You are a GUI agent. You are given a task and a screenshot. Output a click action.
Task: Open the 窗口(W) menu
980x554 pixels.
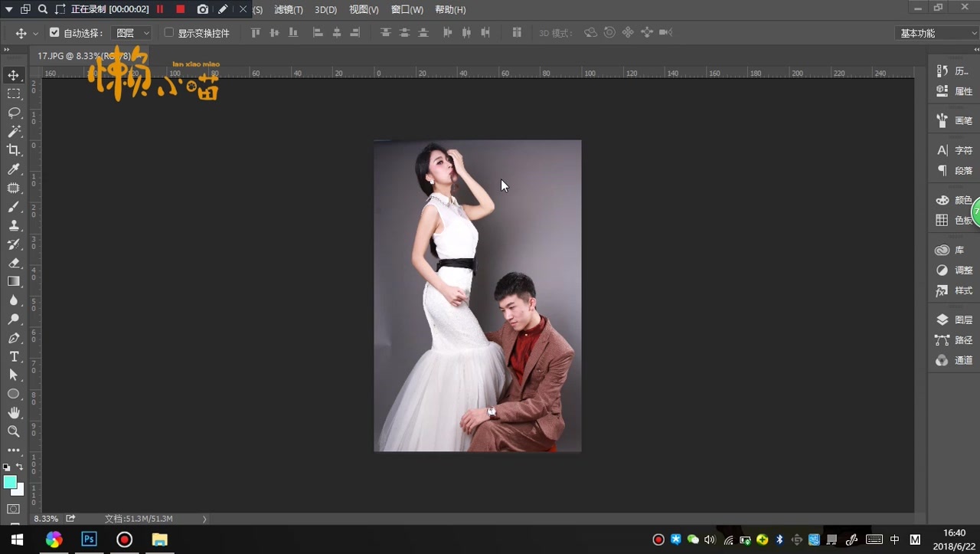coord(407,10)
